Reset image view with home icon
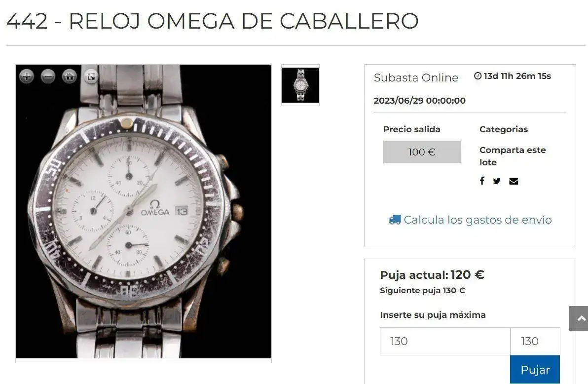The height and width of the screenshot is (384, 588). (70, 77)
